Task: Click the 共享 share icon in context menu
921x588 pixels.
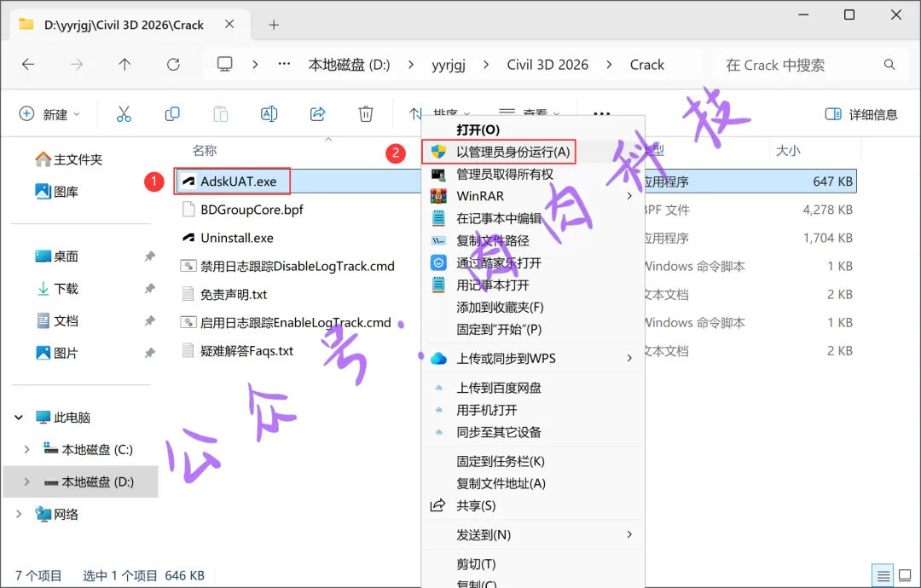Action: tap(437, 505)
